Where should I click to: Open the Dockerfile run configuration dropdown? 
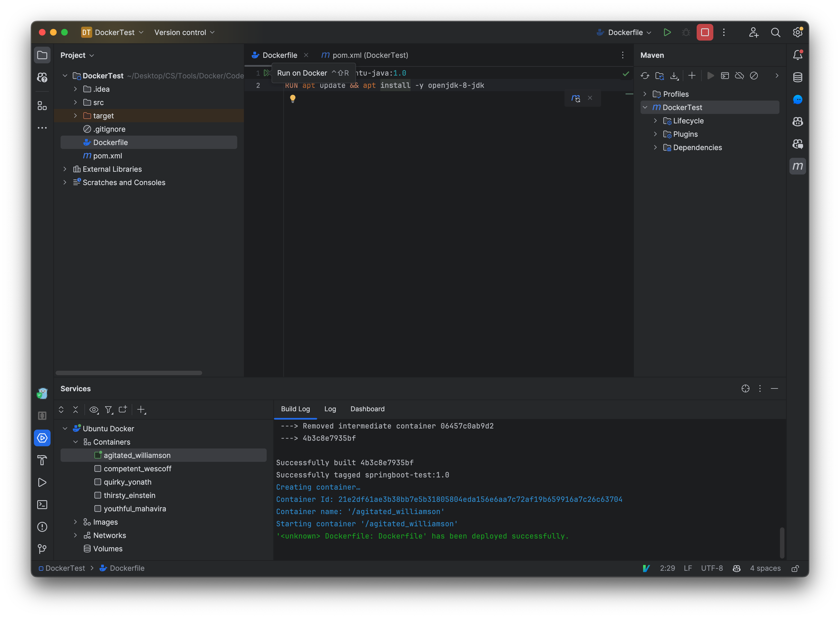624,33
